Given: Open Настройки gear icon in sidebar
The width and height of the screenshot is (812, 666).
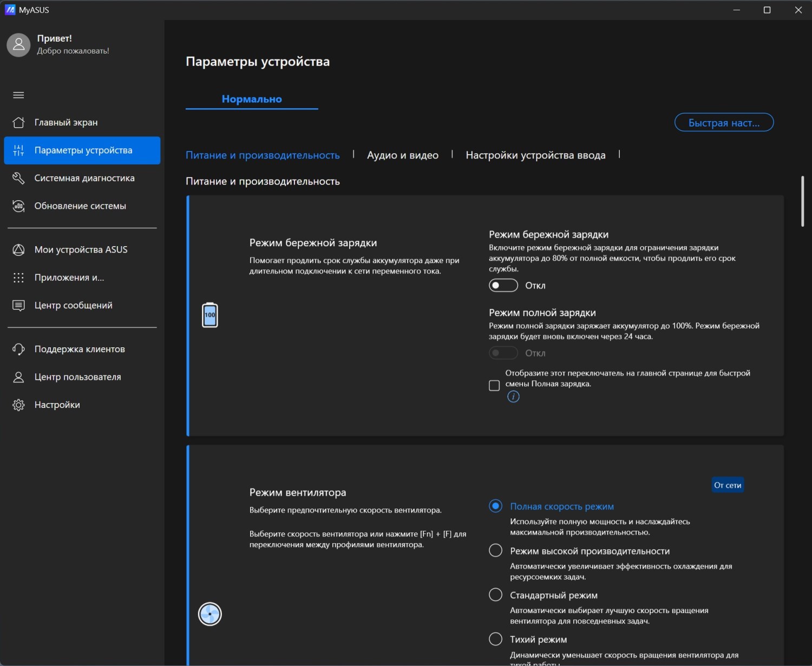Looking at the screenshot, I should point(18,405).
